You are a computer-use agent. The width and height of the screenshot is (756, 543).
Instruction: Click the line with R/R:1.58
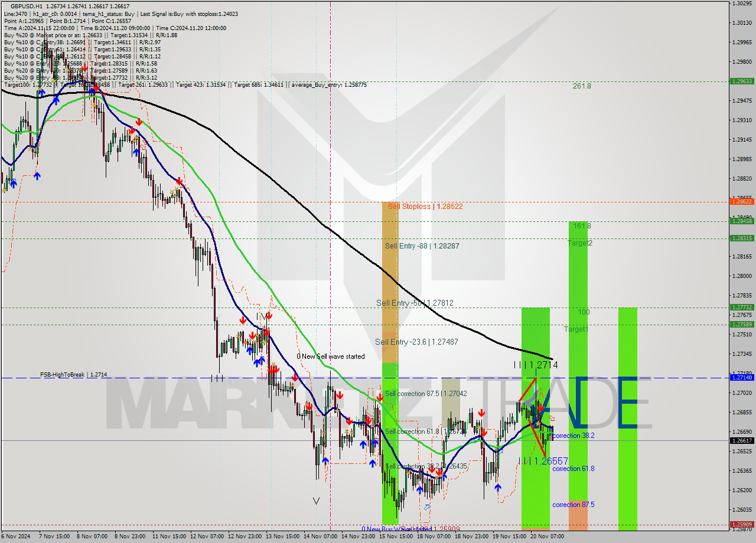point(80,63)
